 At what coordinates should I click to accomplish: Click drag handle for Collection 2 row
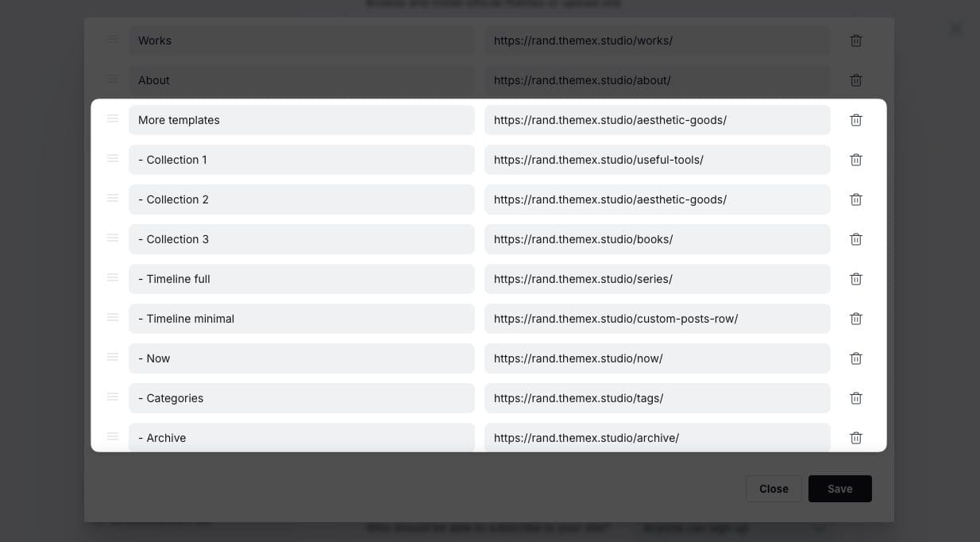point(113,198)
